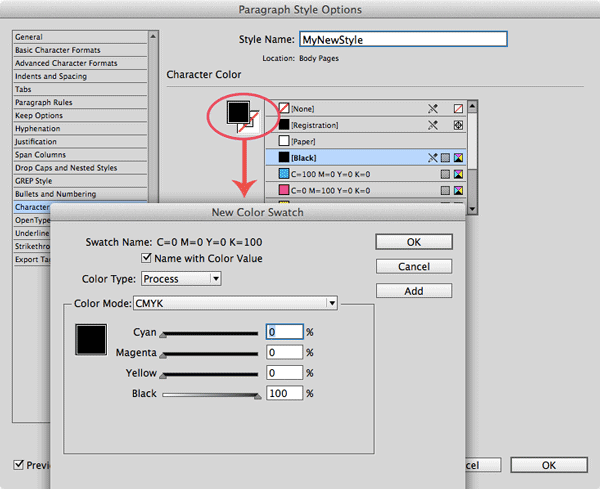
Task: Open Drop Caps and Nested Styles category
Action: (80, 168)
